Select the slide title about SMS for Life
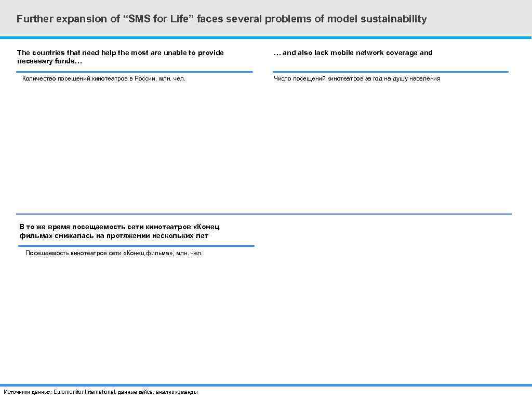Screen dimensions: 532x399 (x=221, y=19)
